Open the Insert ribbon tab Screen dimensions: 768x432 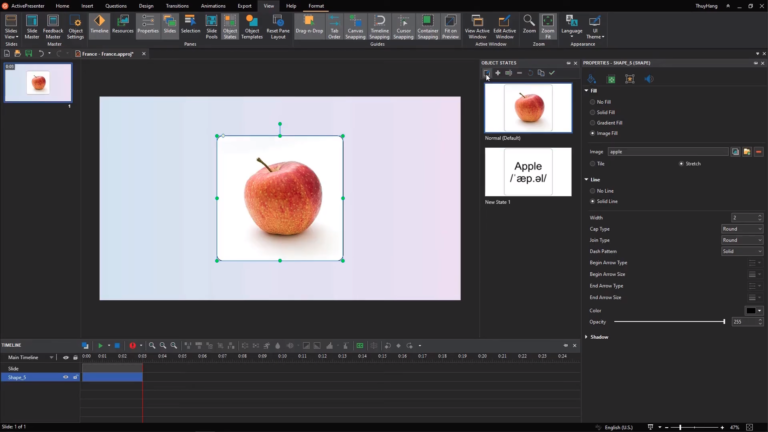(87, 6)
